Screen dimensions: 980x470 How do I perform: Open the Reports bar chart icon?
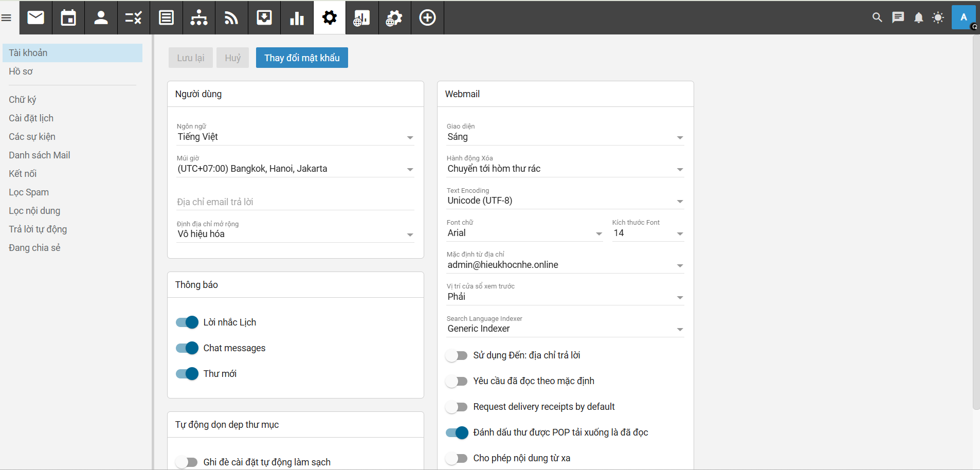click(297, 18)
